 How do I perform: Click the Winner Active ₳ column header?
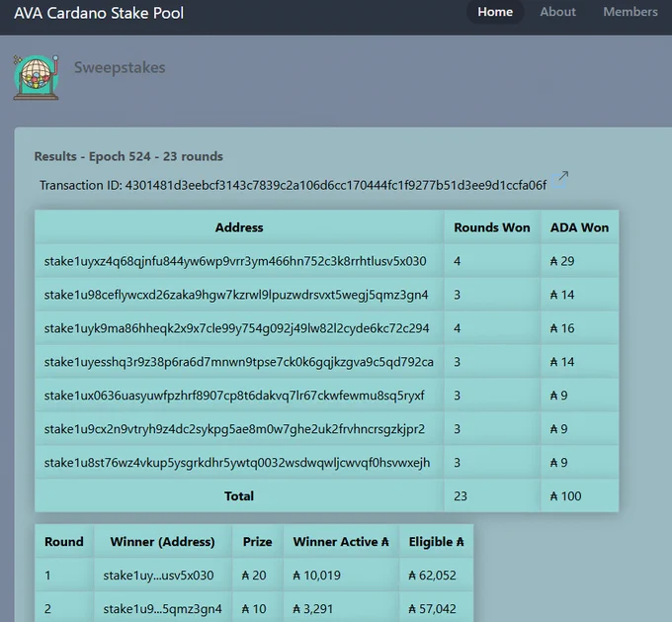pyautogui.click(x=341, y=541)
